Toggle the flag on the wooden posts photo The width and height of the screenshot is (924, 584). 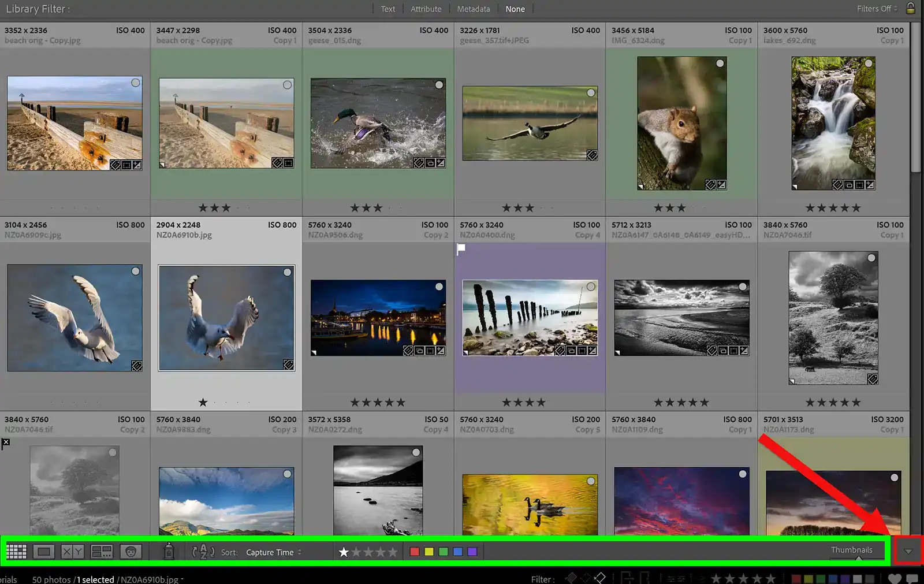click(x=461, y=249)
